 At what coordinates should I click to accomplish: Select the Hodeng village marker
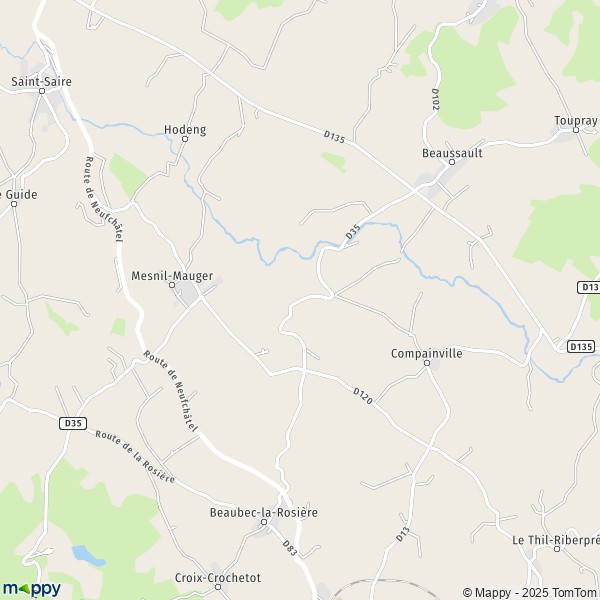click(x=185, y=139)
